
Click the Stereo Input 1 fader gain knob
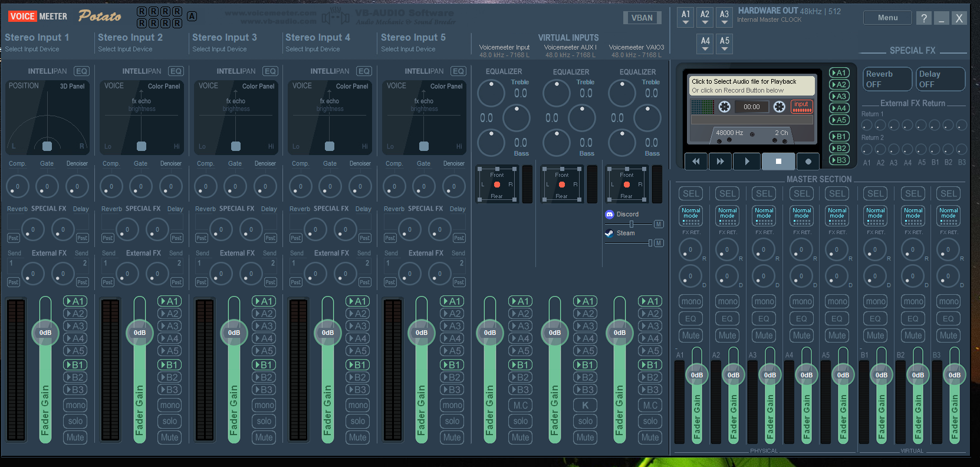45,333
